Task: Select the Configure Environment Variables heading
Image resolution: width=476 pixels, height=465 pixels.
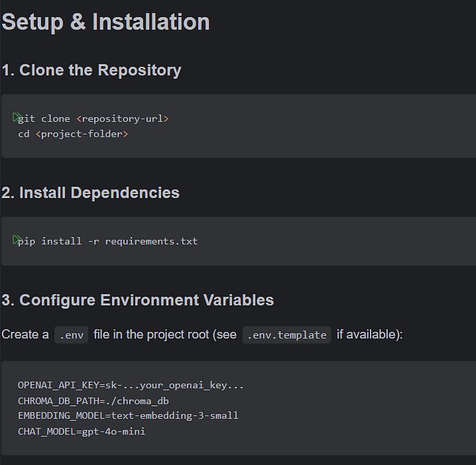Action: tap(137, 300)
